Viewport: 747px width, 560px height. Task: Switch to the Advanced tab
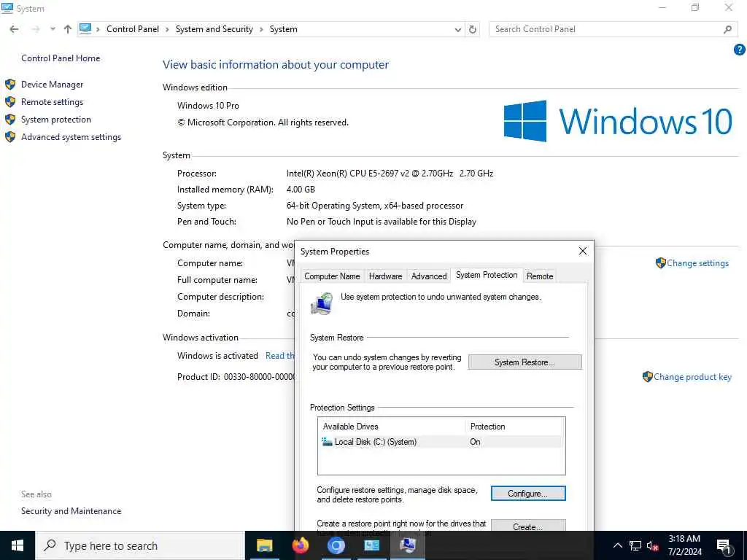(429, 276)
